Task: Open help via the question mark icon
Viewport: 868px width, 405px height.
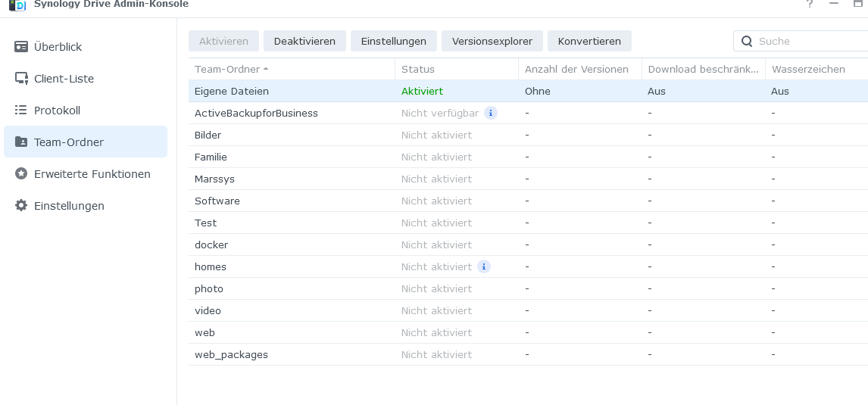Action: pyautogui.click(x=810, y=4)
